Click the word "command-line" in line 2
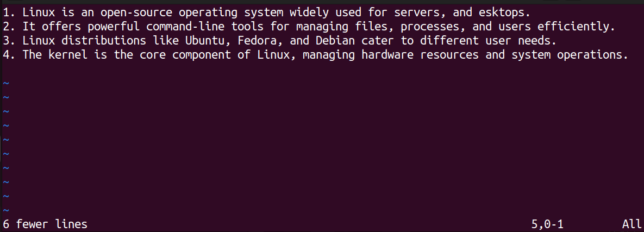Image resolution: width=644 pixels, height=232 pixels. click(x=185, y=26)
